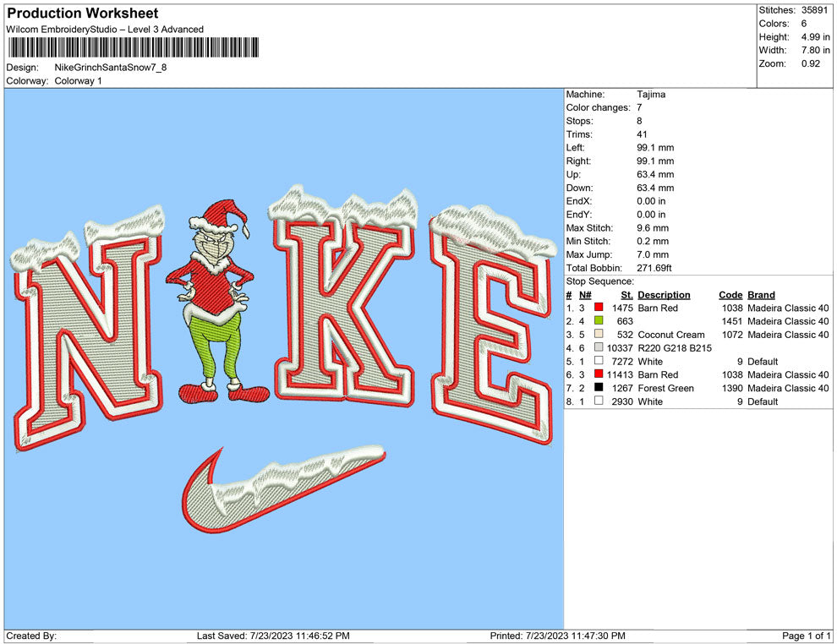Click the Total Bobbin value '271.69ft'
The image size is (837, 644).
654,268
